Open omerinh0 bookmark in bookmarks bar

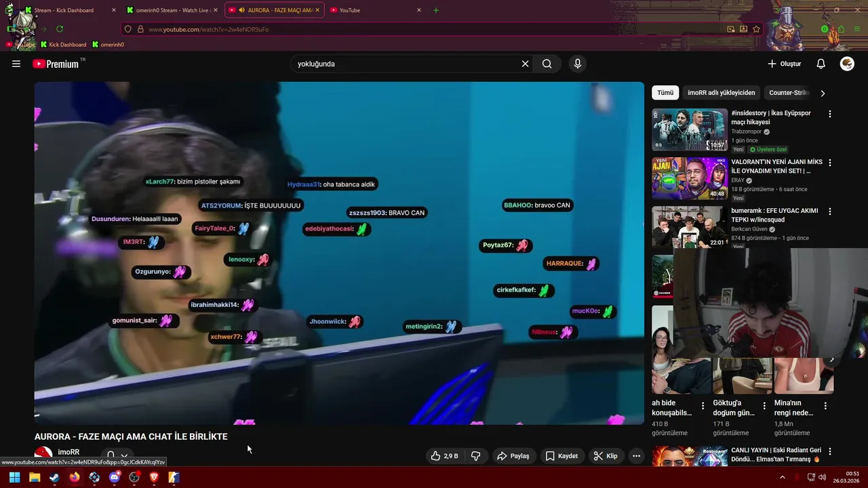pos(108,45)
